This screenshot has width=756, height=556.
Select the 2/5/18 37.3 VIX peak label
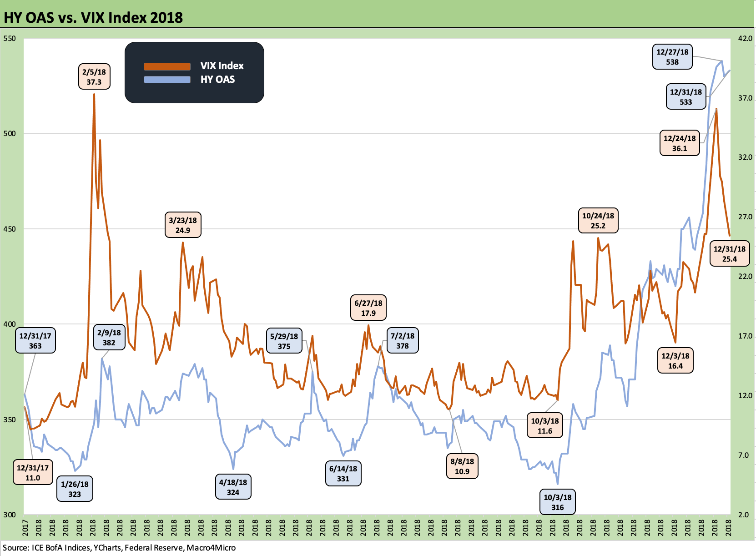tap(94, 77)
